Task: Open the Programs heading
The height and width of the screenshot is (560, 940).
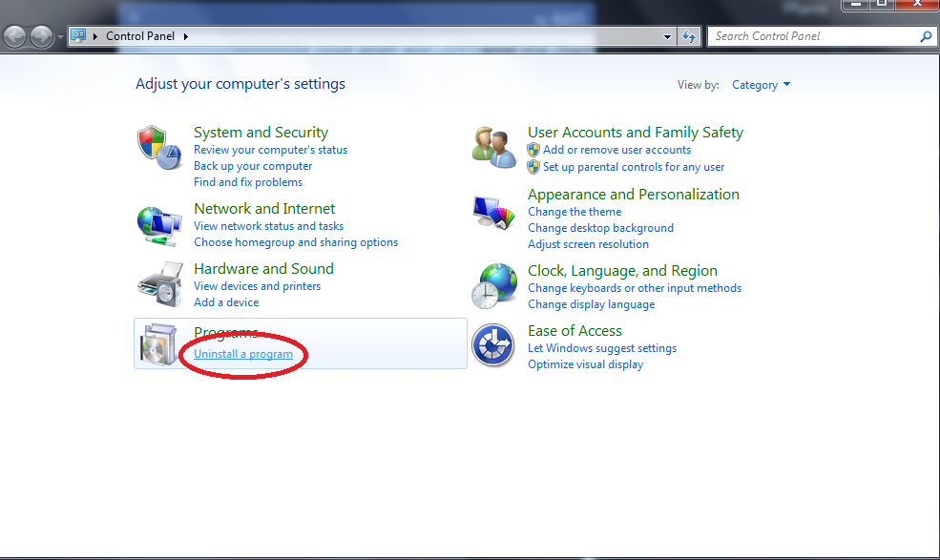Action: pyautogui.click(x=226, y=332)
